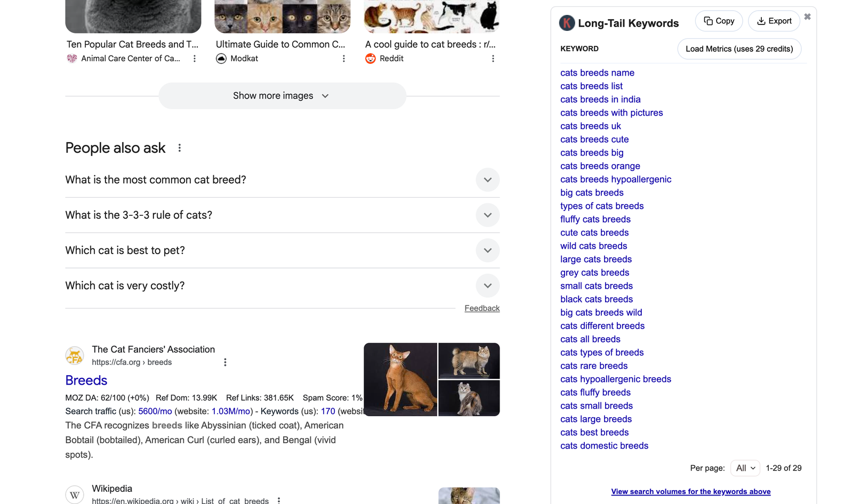Image resolution: width=853 pixels, height=504 pixels.
Task: Open options menu for cfa.org result
Action: coord(225,362)
